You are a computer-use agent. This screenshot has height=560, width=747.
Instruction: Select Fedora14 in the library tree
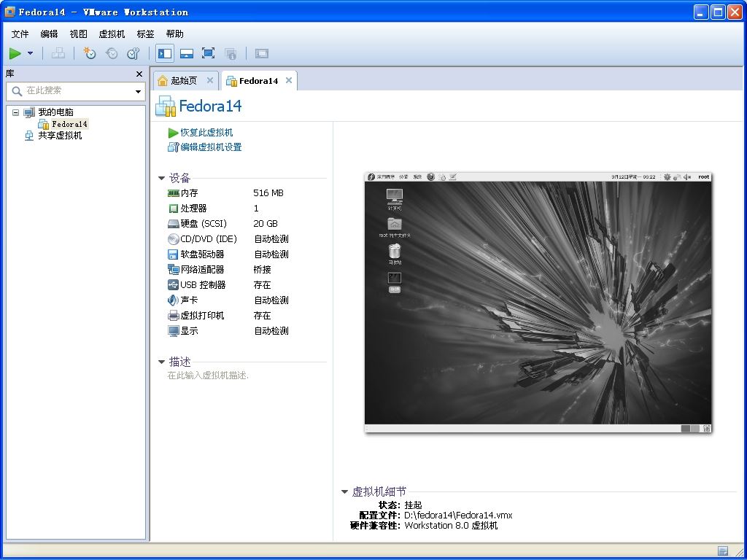click(69, 124)
